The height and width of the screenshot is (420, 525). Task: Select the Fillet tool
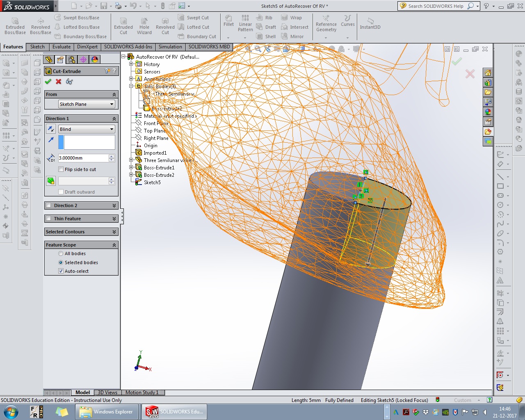228,21
